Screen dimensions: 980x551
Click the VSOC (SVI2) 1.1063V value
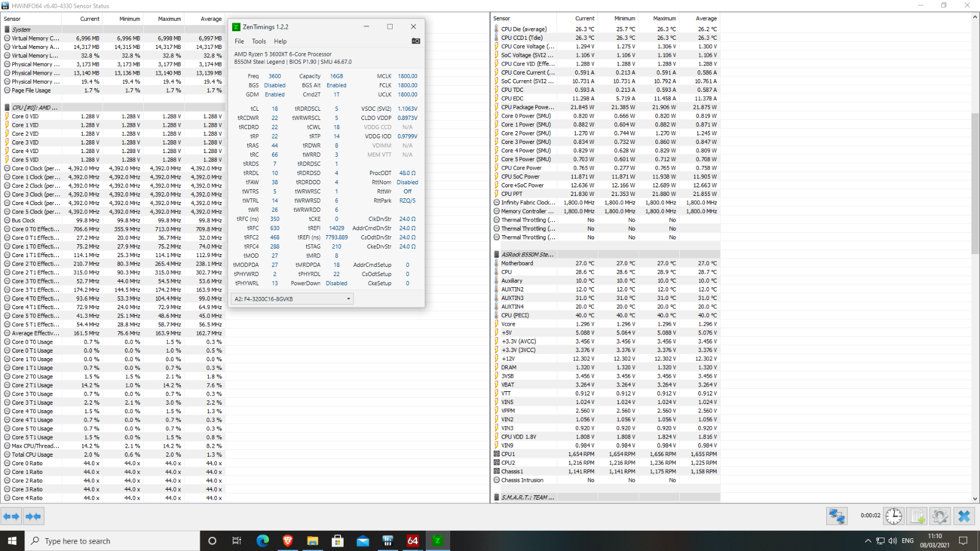click(407, 109)
